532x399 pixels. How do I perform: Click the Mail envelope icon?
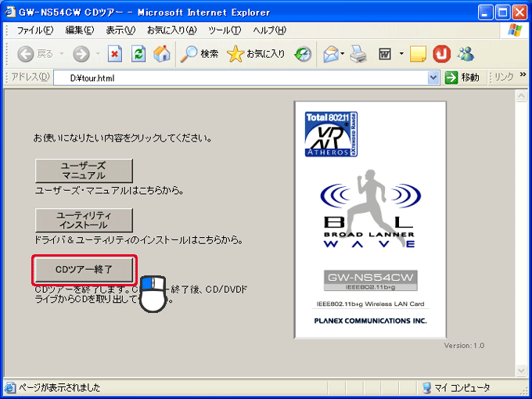(330, 54)
